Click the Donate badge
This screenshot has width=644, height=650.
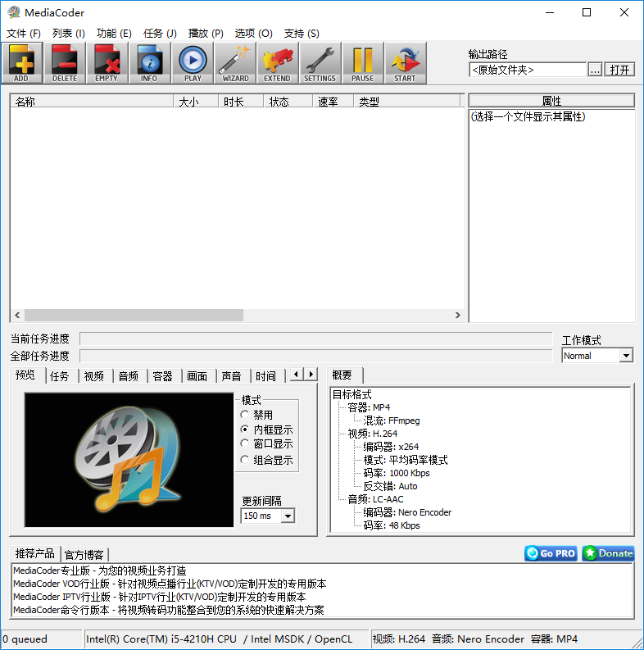click(x=608, y=553)
